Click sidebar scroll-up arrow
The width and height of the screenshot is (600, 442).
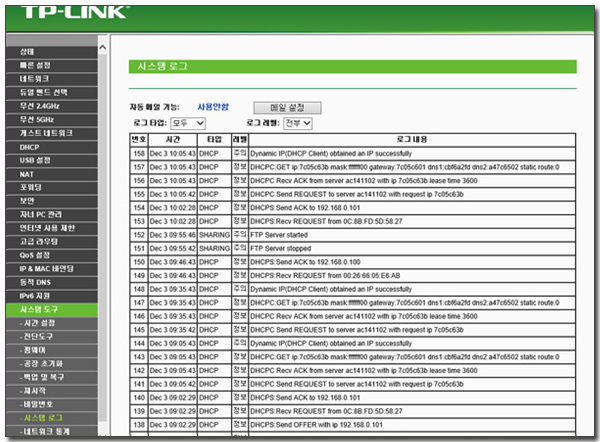[103, 47]
